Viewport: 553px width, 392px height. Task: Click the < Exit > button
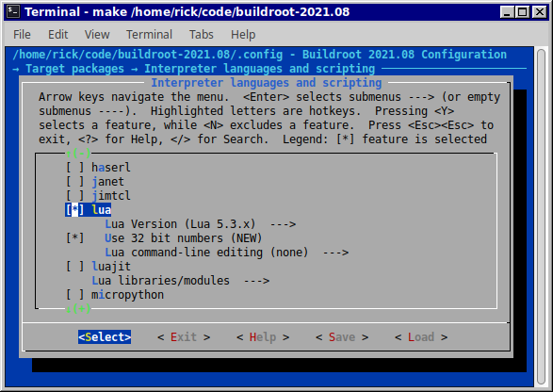pyautogui.click(x=184, y=337)
